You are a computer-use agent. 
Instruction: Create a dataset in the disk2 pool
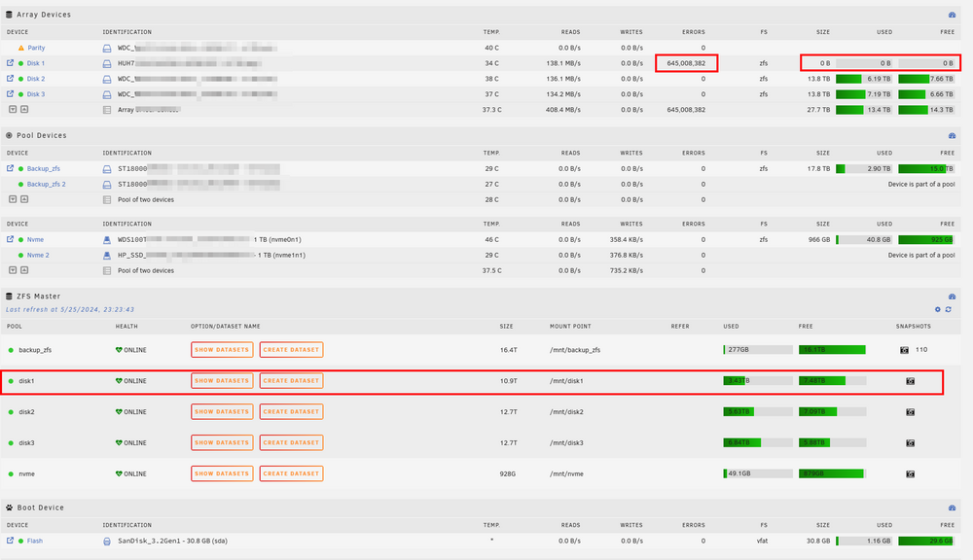pos(291,412)
